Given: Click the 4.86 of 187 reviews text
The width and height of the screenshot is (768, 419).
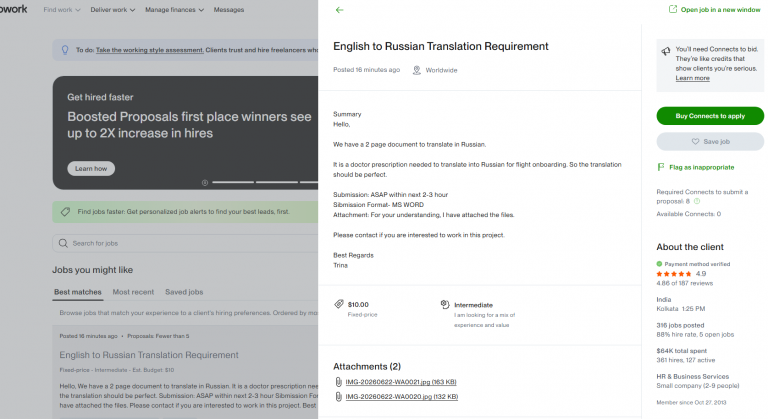Looking at the screenshot, I should [685, 283].
